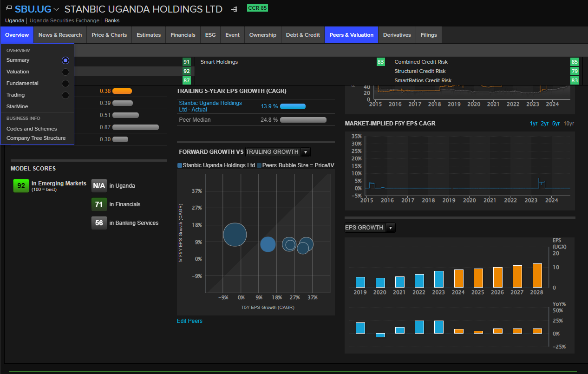588x374 pixels.
Task: Click the orange 0.38 value bar
Action: pyautogui.click(x=122, y=91)
